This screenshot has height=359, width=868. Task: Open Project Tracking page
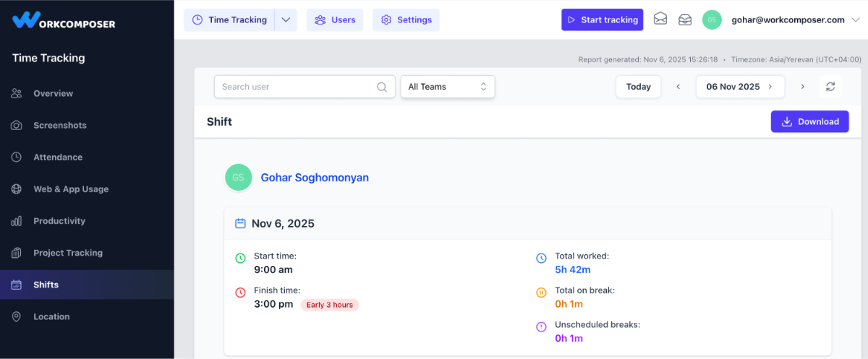coord(87,253)
